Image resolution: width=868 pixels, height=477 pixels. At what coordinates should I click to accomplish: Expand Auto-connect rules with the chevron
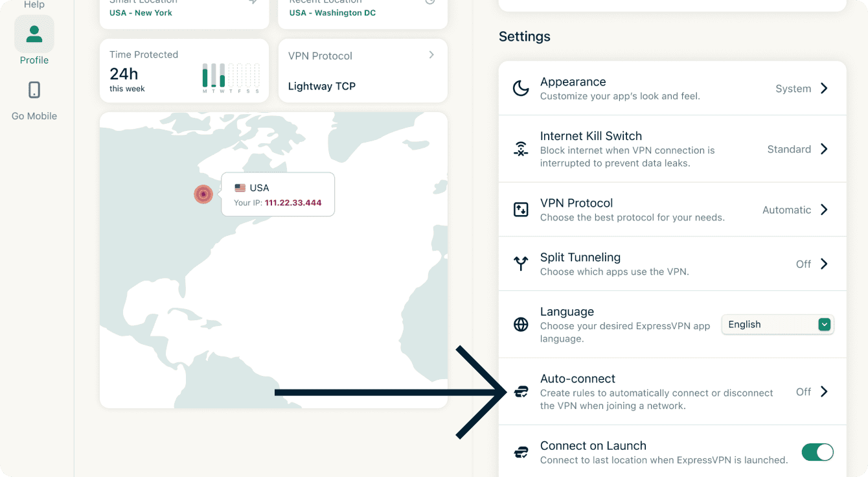pos(824,391)
